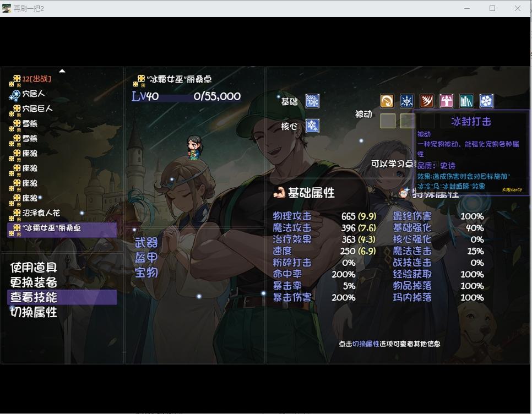Click the flexed-arm icon beside 基础属性

pyautogui.click(x=279, y=193)
